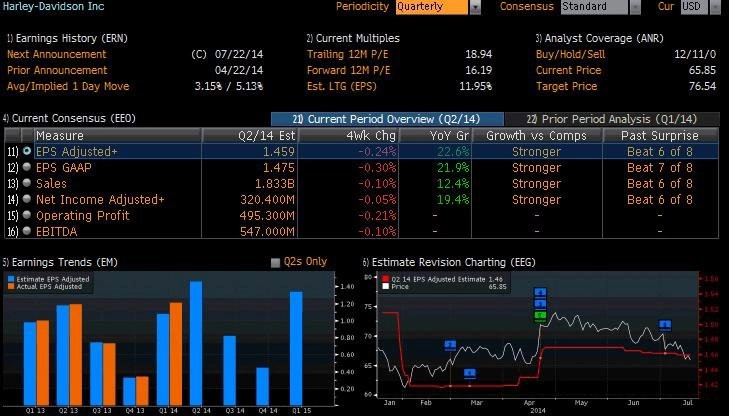
Task: Click the orange Q1 14 actual bar
Action: click(176, 354)
